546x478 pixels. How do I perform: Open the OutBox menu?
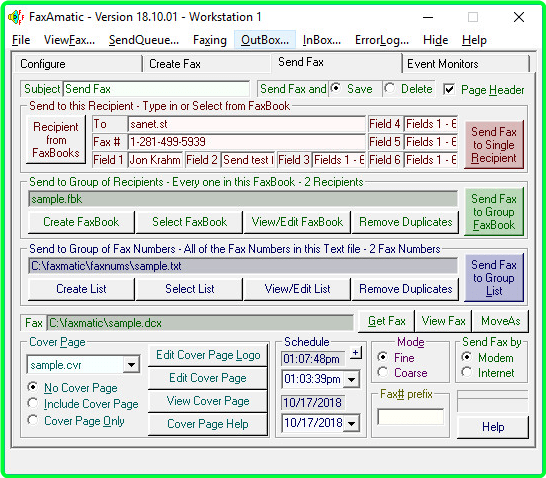265,40
